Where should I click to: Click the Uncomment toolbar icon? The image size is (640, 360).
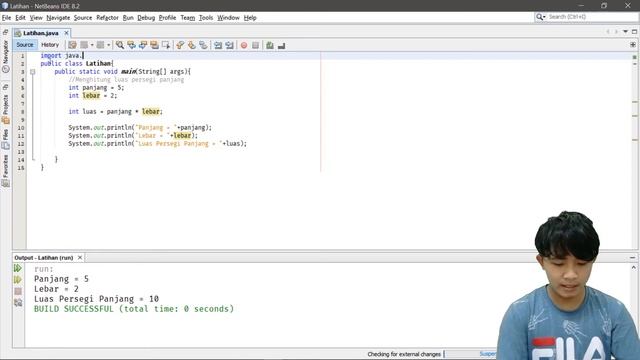[x=281, y=45]
